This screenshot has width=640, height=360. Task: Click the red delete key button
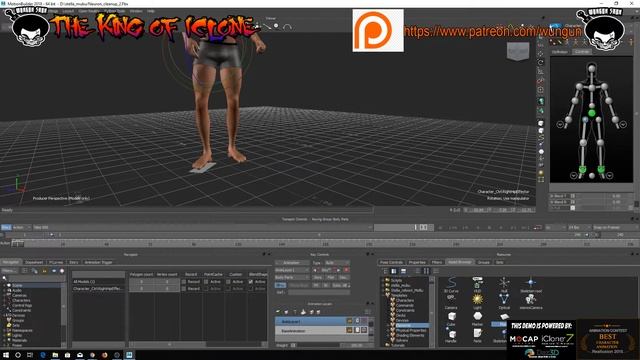pyautogui.click(x=347, y=270)
